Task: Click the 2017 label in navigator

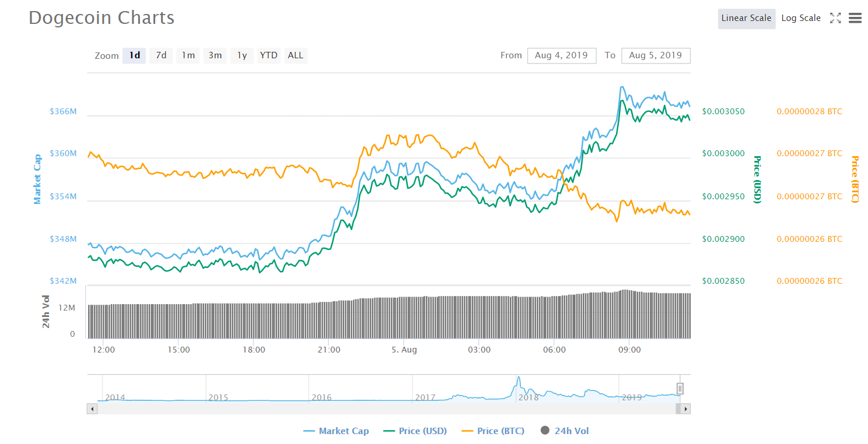Action: point(425,397)
